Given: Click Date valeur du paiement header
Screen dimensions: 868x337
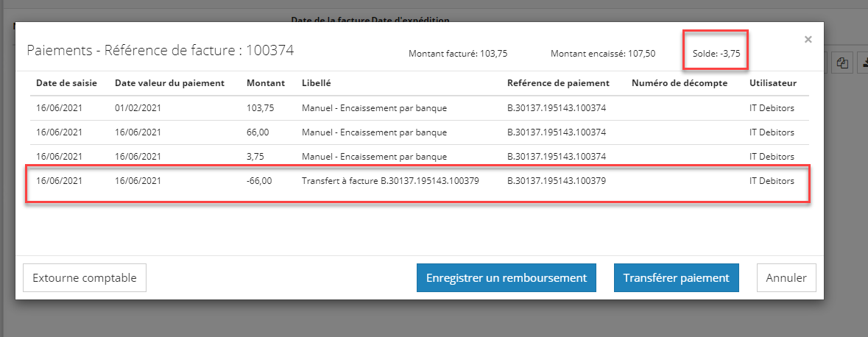Looking at the screenshot, I should [169, 83].
